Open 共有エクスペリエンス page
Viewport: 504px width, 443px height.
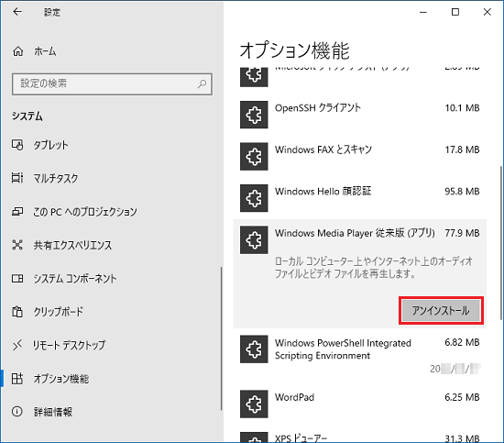(111, 245)
